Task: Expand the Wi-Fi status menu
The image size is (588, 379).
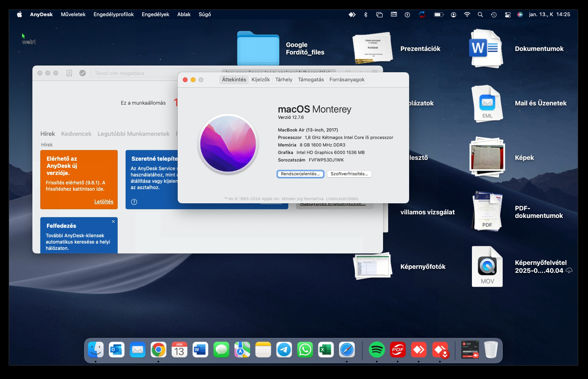Action: [467, 15]
